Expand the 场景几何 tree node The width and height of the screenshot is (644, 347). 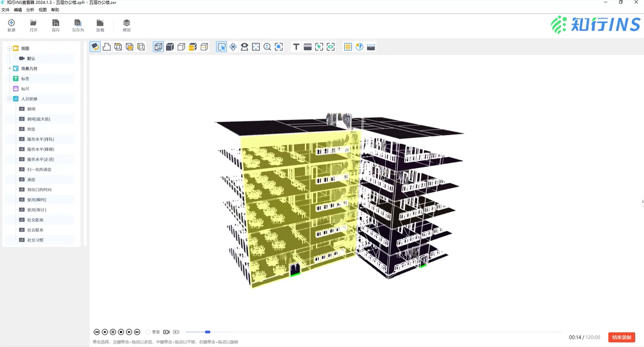(x=10, y=68)
